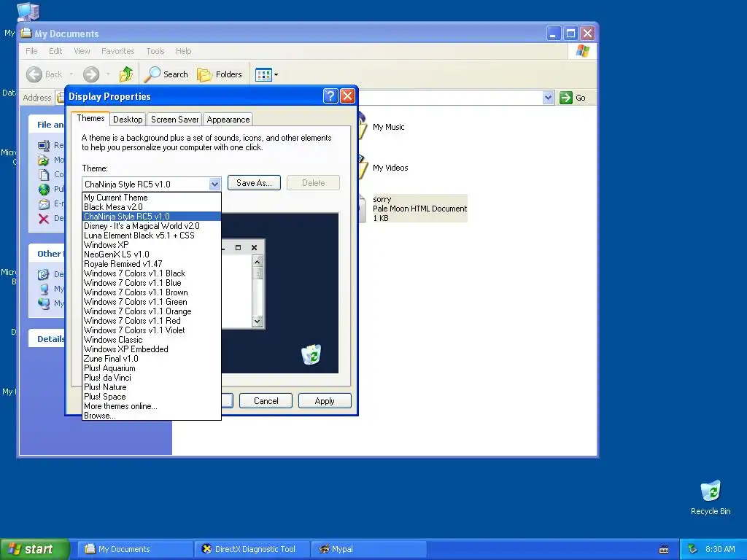Select Luna Element Black v5.1 + CSS
747x560 pixels.
tap(152, 236)
